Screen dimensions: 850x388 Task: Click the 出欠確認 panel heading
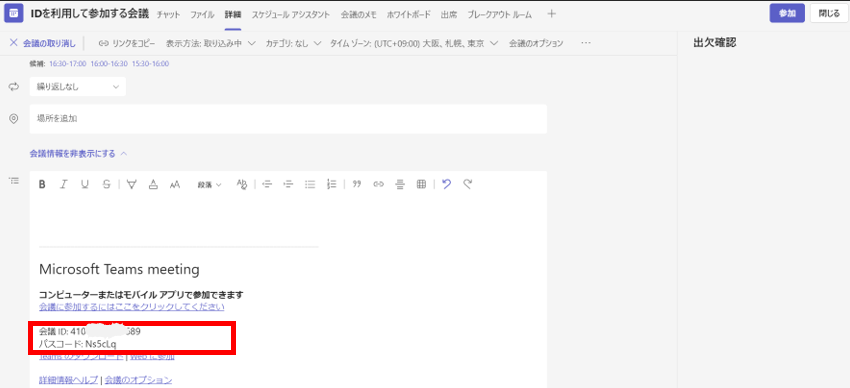click(x=714, y=43)
